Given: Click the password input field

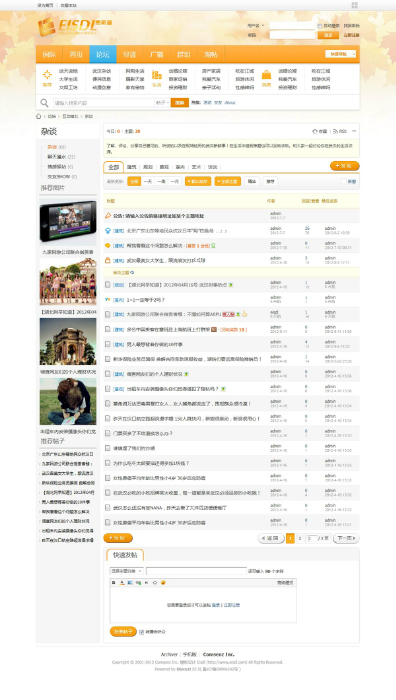Looking at the screenshot, I should click(x=292, y=35).
